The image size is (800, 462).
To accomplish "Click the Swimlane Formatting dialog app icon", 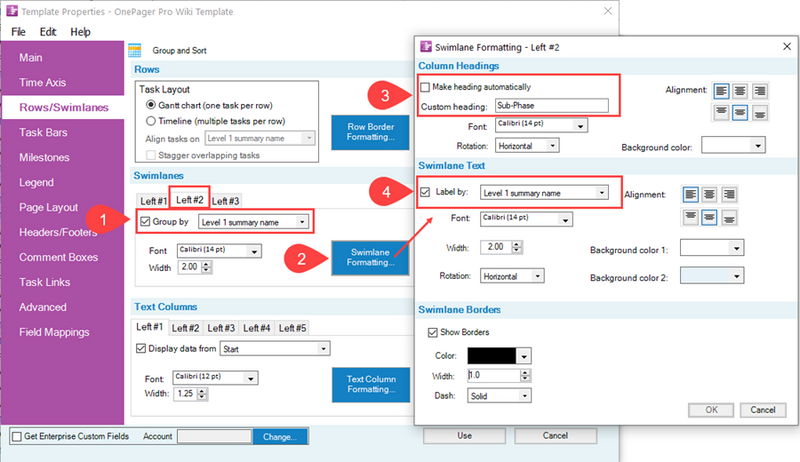I will pos(426,47).
